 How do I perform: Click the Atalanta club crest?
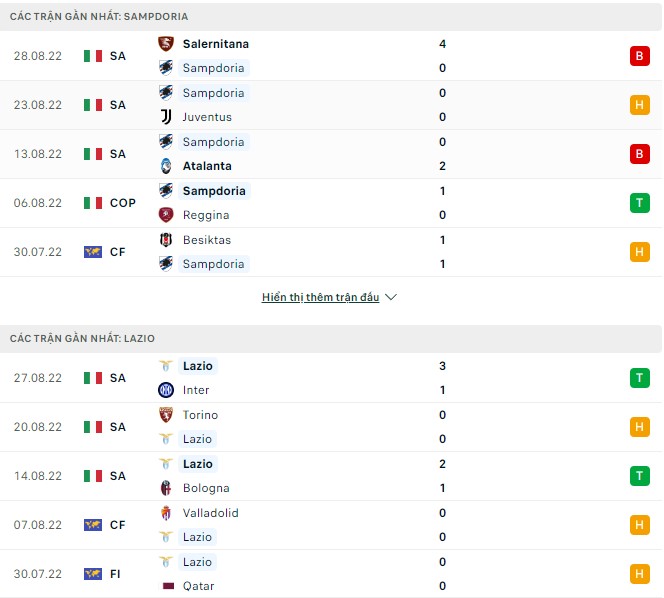pos(166,166)
